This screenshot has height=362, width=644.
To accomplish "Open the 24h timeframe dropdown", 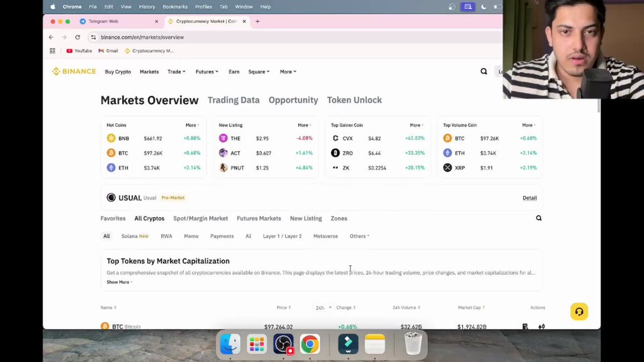I will coord(323,307).
